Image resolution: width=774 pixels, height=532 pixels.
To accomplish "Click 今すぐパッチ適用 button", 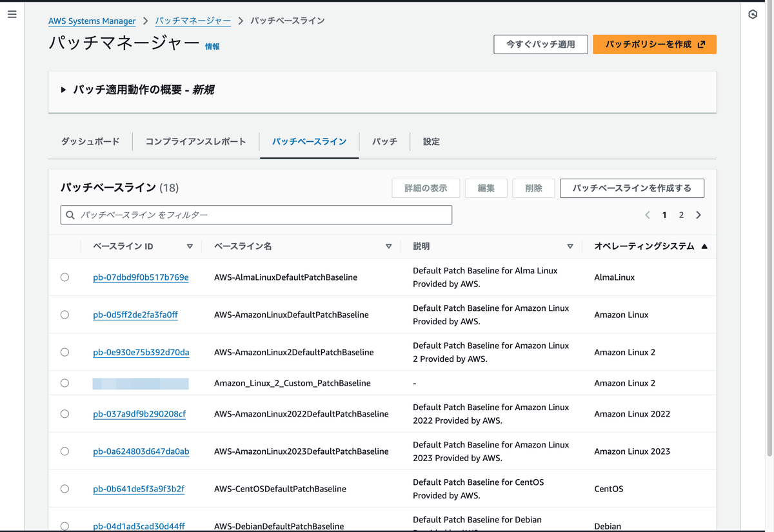I will [541, 44].
